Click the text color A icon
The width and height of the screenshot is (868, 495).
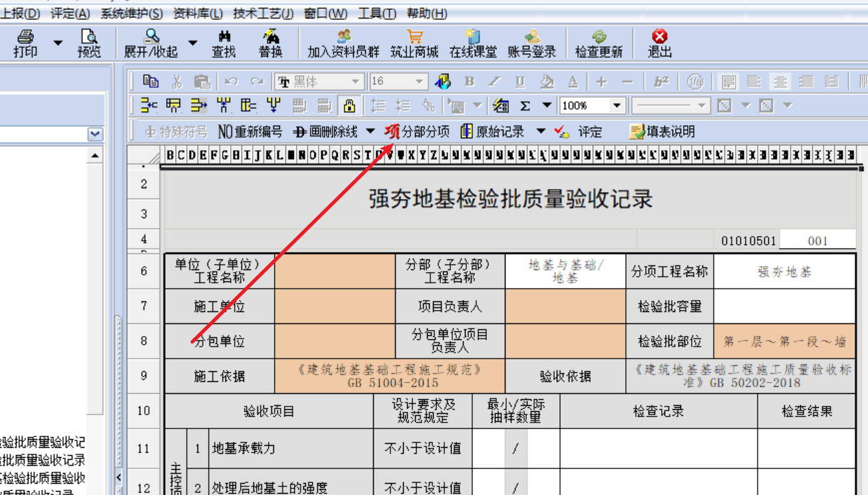pos(573,82)
